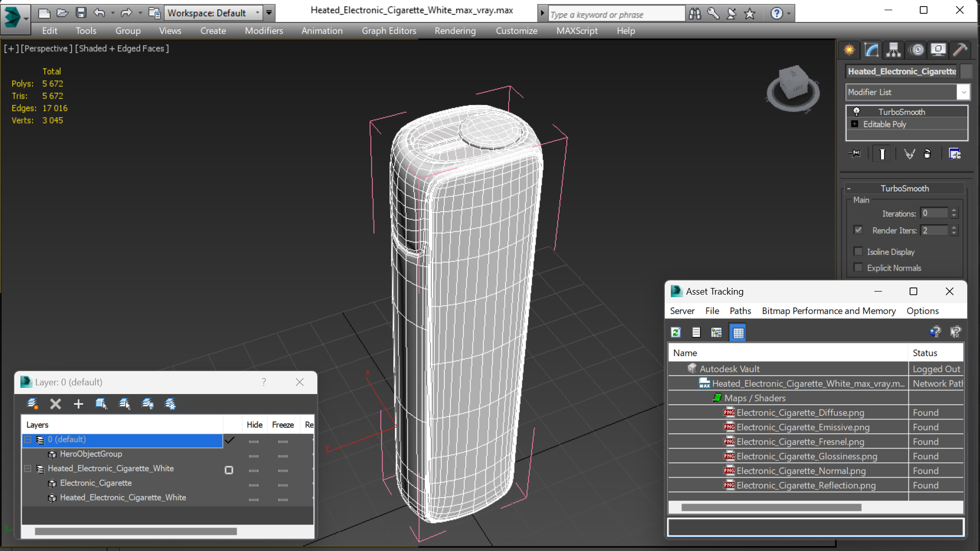Viewport: 980px width, 551px height.
Task: Open the Graph Editors menu
Action: click(389, 31)
